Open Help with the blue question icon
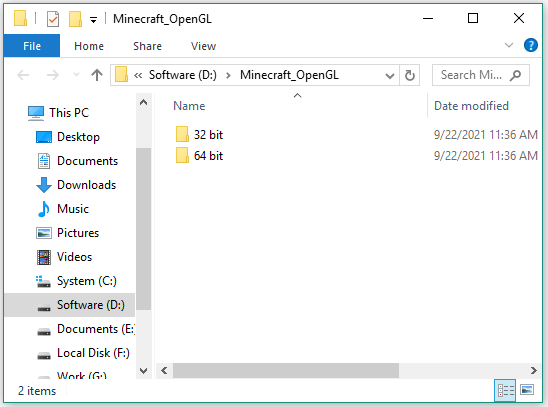Image resolution: width=548 pixels, height=407 pixels. [531, 45]
